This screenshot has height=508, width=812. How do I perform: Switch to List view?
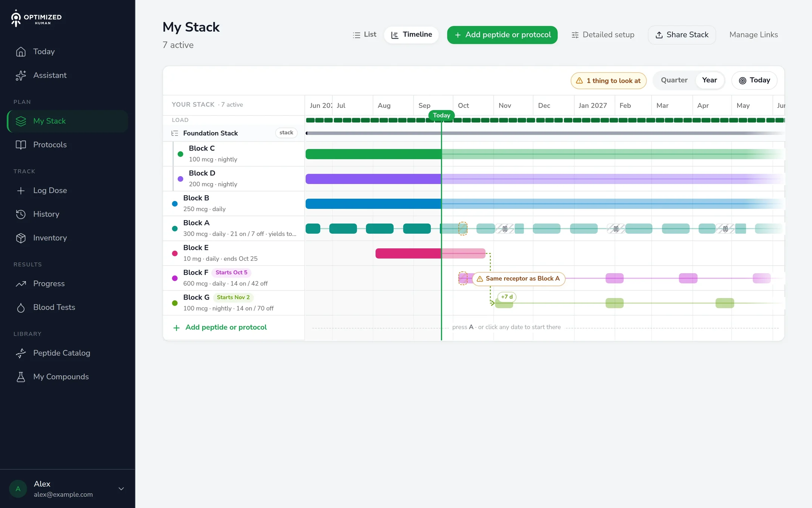pyautogui.click(x=364, y=35)
